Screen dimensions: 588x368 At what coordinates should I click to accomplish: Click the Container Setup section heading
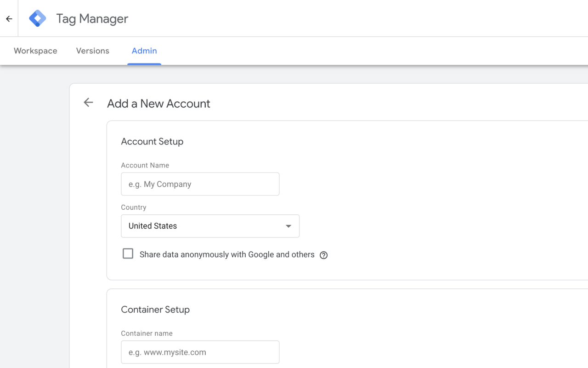tap(155, 310)
